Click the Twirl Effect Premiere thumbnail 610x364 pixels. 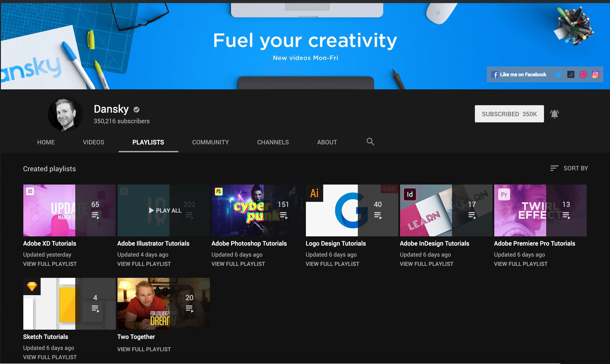pyautogui.click(x=540, y=210)
